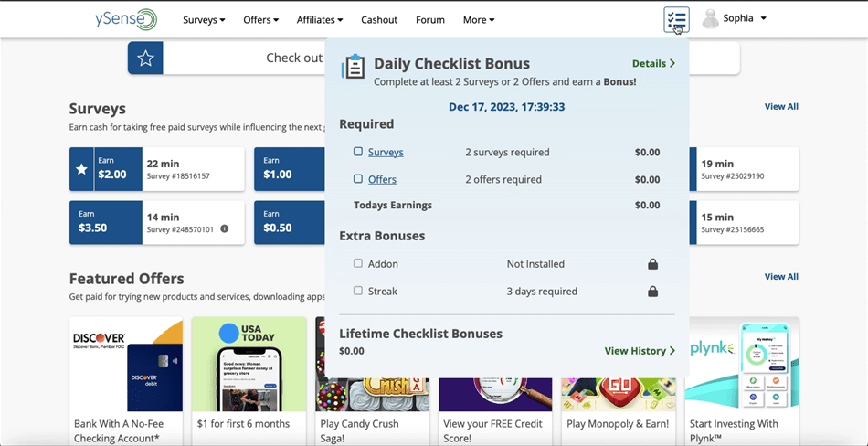868x446 pixels.
Task: Click 'Todays Earnings' label
Action: (393, 205)
